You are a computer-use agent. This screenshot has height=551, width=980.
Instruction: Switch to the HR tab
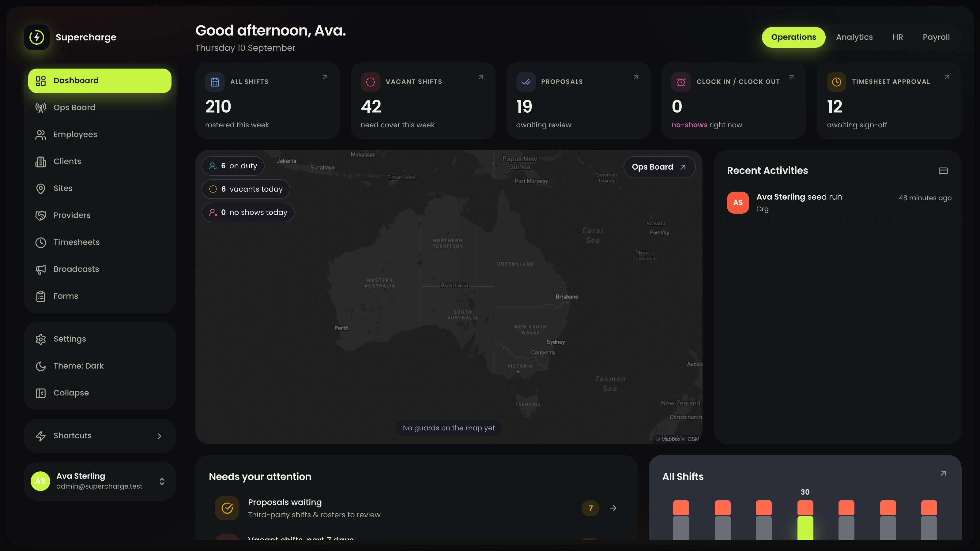[x=897, y=37]
